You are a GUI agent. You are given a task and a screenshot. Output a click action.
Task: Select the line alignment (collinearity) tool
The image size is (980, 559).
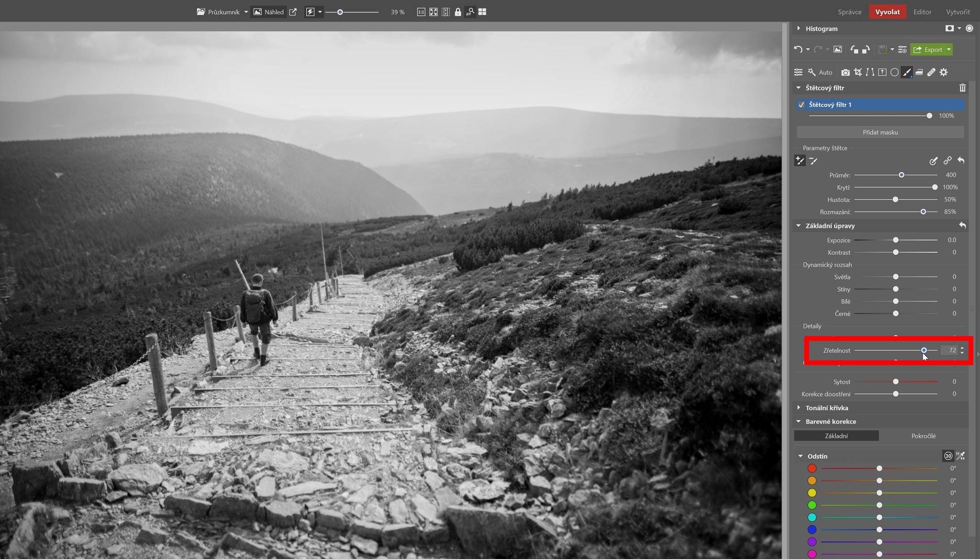[x=870, y=72]
